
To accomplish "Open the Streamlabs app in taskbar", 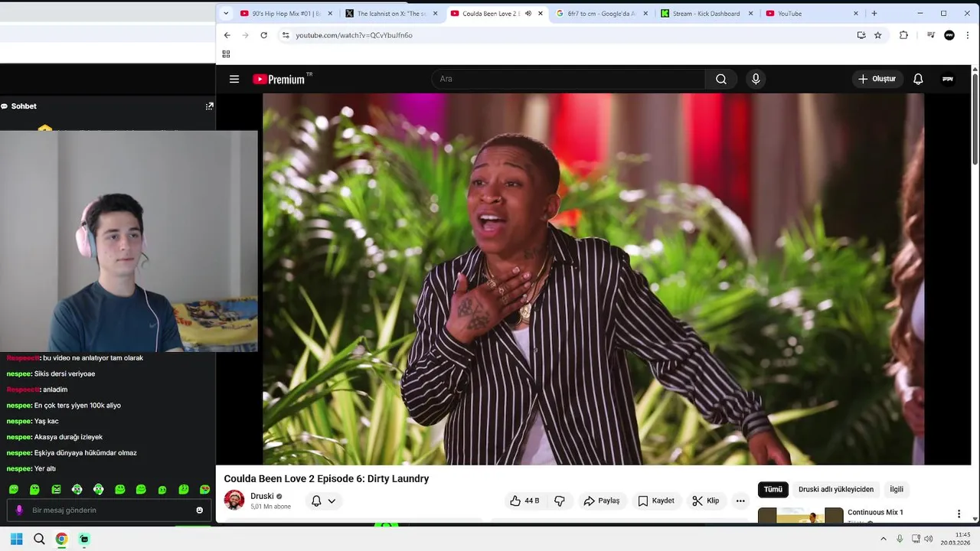I will click(84, 539).
